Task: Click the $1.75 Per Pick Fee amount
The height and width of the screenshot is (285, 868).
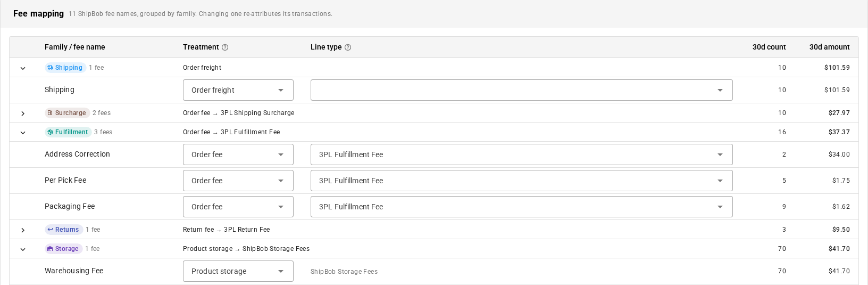Action: tap(841, 181)
